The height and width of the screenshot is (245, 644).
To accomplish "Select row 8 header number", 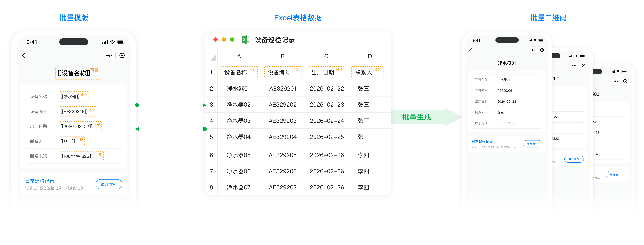I will 211,187.
